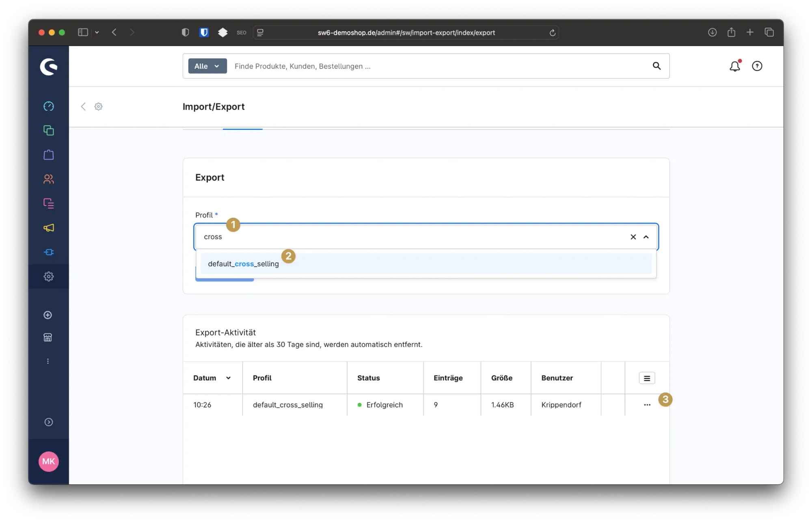Click the Settings gear in sidebar
The height and width of the screenshot is (522, 812).
(x=49, y=276)
